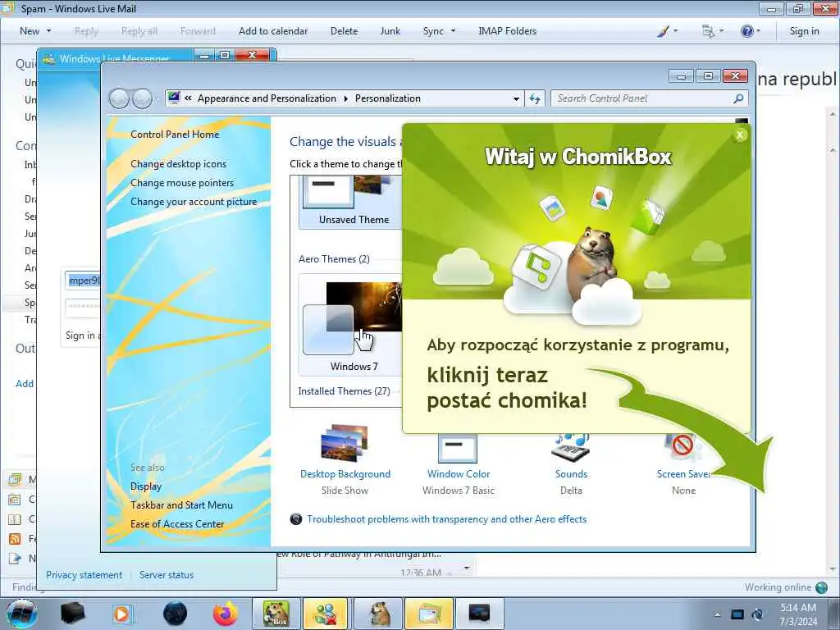840x630 pixels.
Task: Open the Windows Start button
Action: click(x=21, y=614)
